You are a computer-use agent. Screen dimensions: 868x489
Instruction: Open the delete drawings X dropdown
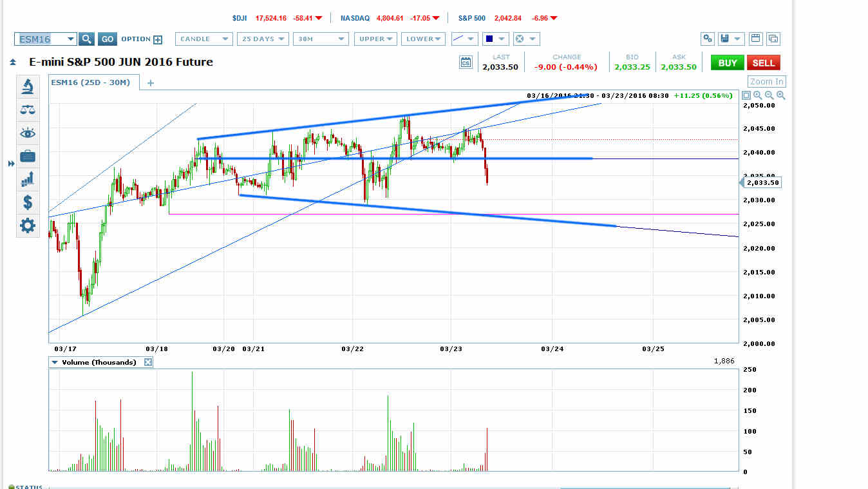(x=526, y=39)
